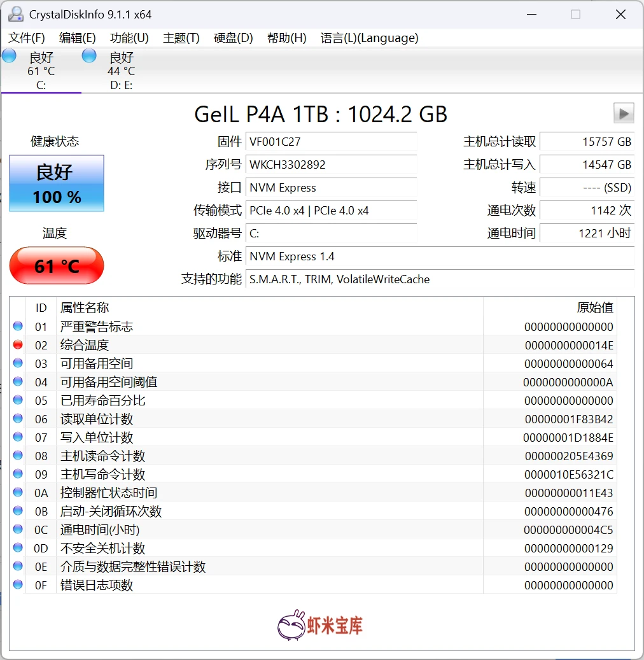Open the 编辑(E) menu

78,38
